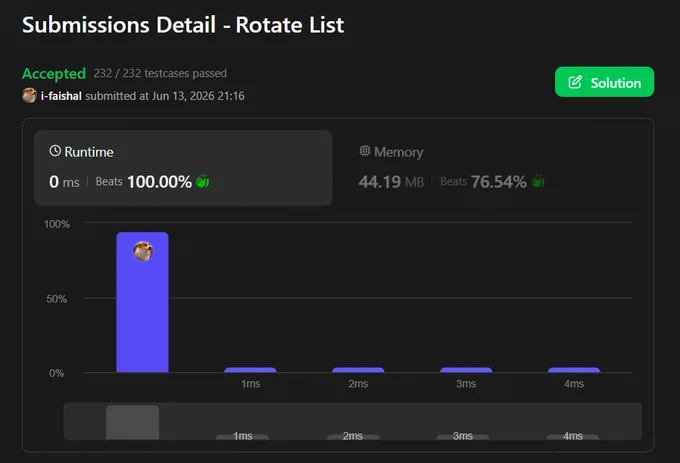Viewport: 680px width, 463px height.
Task: Click the 2ms marker in bottom minimap
Action: tap(353, 436)
